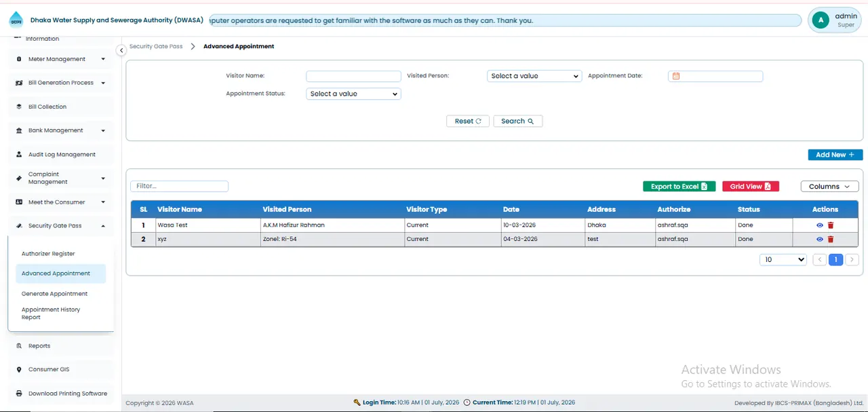View the xyz appointment via eye icon
Screen dimensions: 868x412
pyautogui.click(x=820, y=239)
